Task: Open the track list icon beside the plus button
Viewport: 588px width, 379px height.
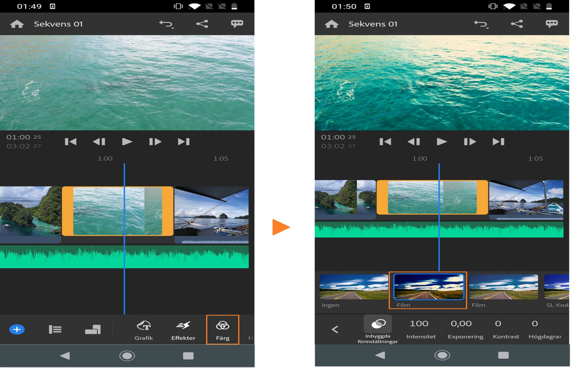Action: (x=55, y=329)
